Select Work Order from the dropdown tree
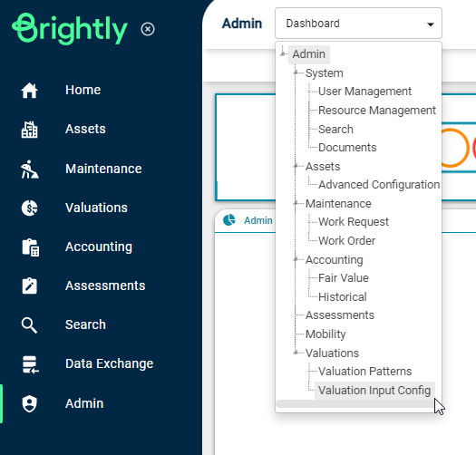The image size is (476, 455). 346,241
